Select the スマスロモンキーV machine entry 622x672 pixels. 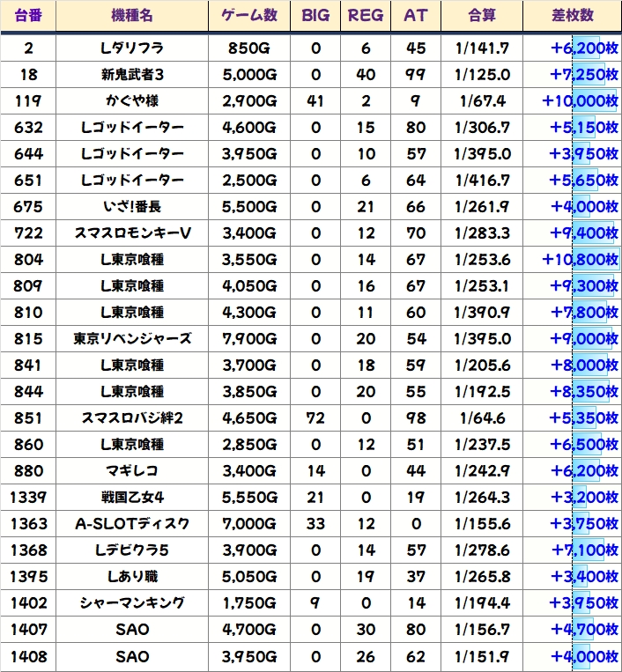(132, 233)
